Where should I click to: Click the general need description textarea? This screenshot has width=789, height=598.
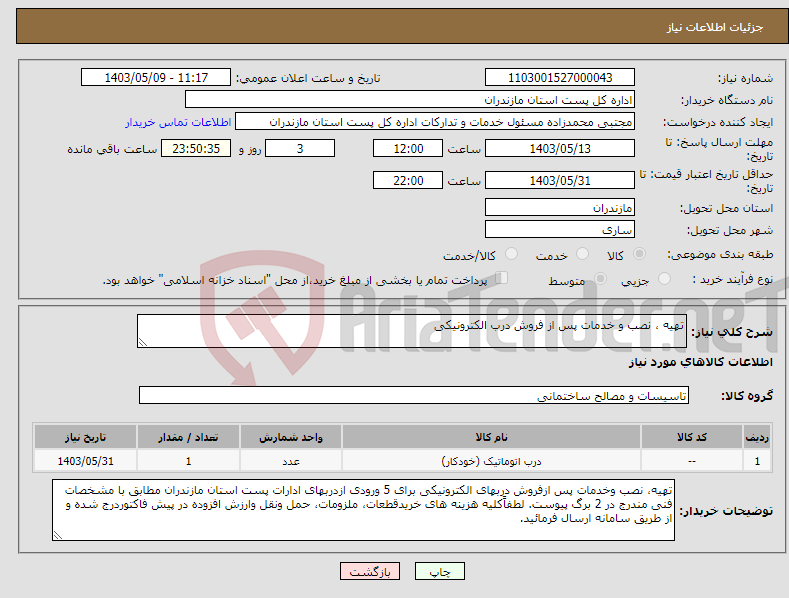click(412, 331)
